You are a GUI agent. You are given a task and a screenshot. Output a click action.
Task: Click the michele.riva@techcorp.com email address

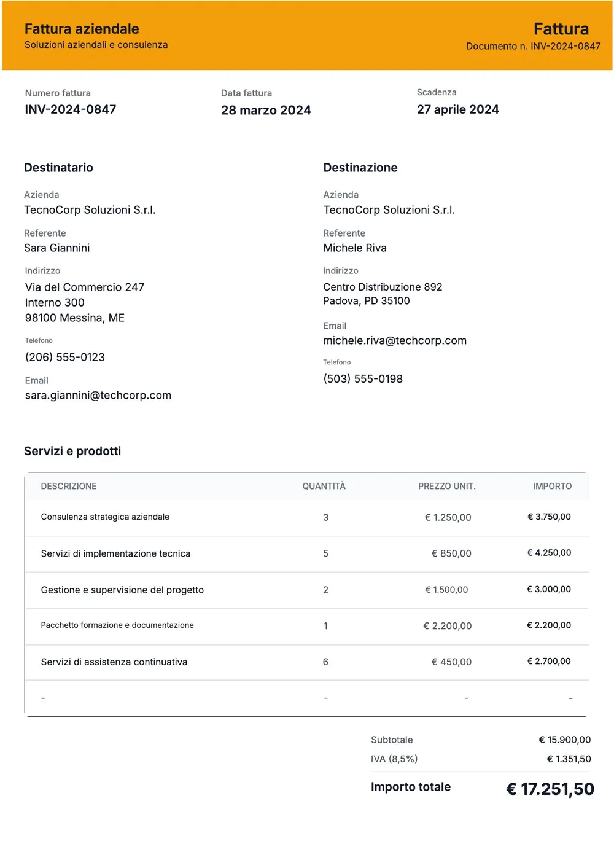[395, 341]
